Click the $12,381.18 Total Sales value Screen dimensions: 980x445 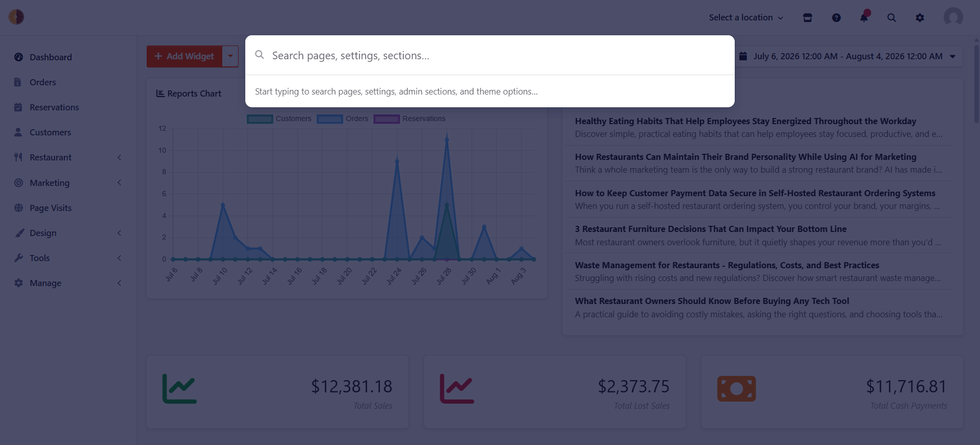click(x=352, y=387)
